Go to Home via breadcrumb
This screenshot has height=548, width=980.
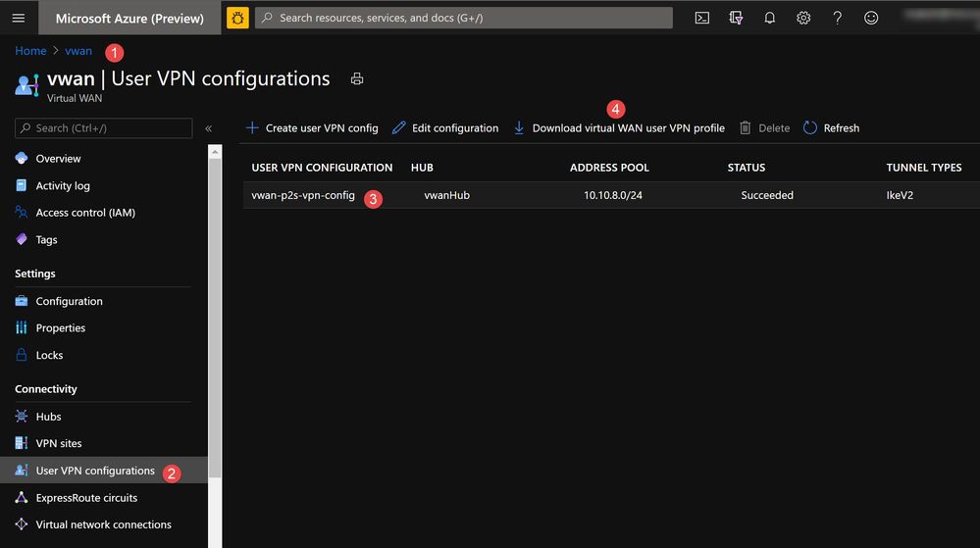[x=30, y=51]
